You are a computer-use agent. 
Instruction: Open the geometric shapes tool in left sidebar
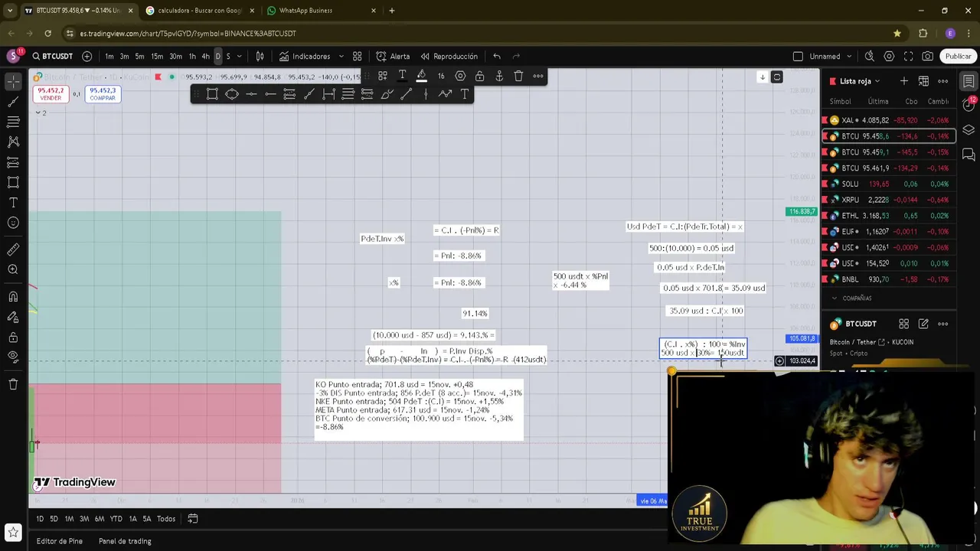point(13,182)
